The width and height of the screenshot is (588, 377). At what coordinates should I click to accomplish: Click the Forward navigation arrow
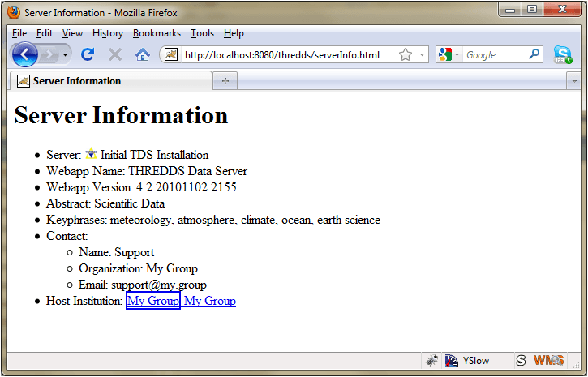tap(49, 55)
